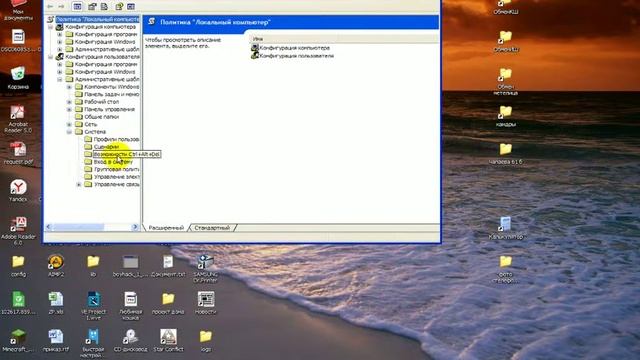Collapse the Конфигурация пользователя tree node

click(50, 57)
